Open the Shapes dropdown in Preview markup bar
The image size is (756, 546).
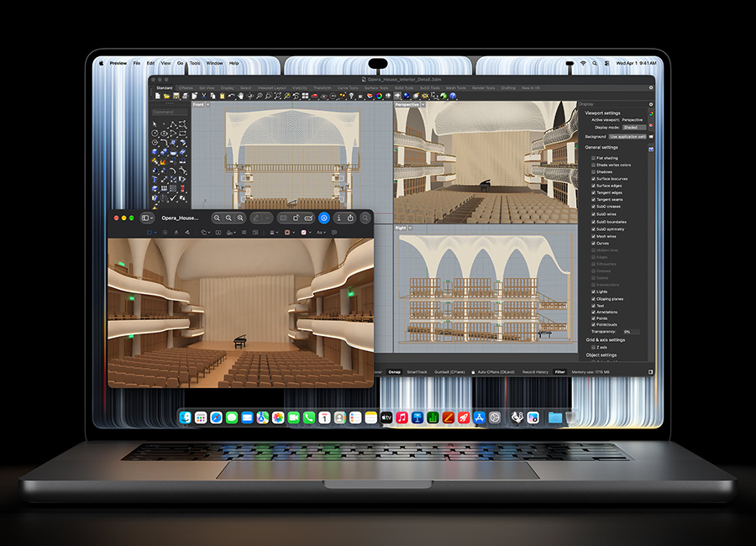pos(206,233)
